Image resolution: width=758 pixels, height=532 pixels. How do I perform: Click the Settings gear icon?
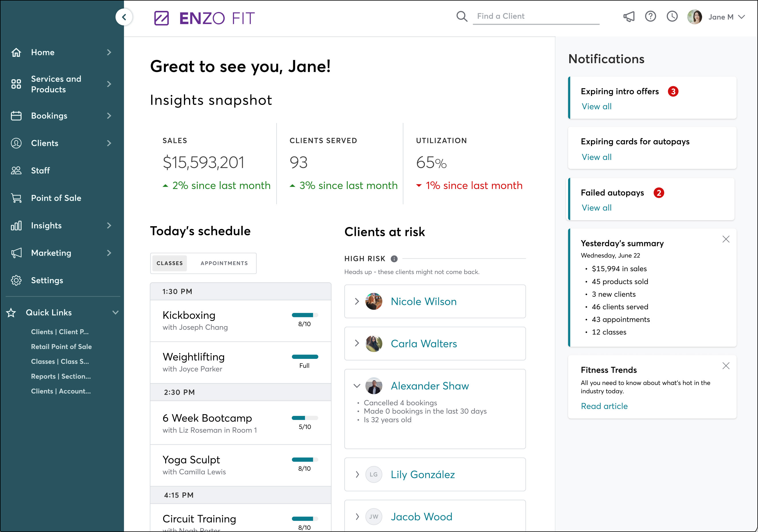click(x=16, y=280)
